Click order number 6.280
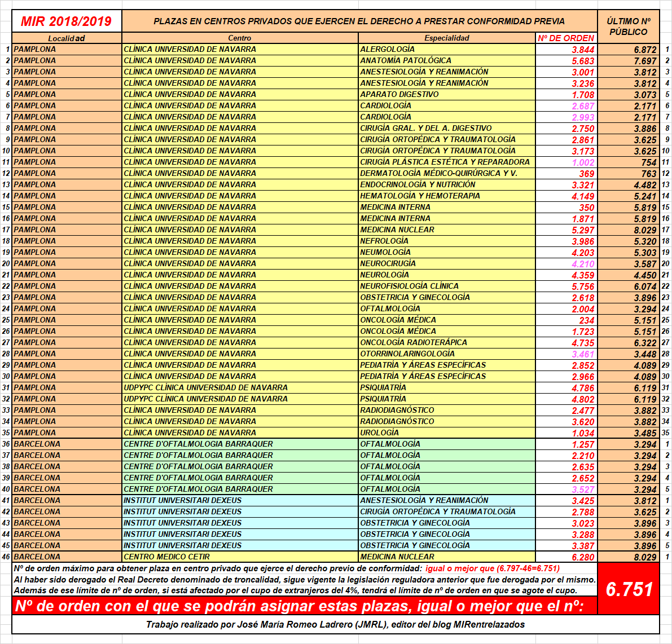672x644 pixels. [566, 557]
